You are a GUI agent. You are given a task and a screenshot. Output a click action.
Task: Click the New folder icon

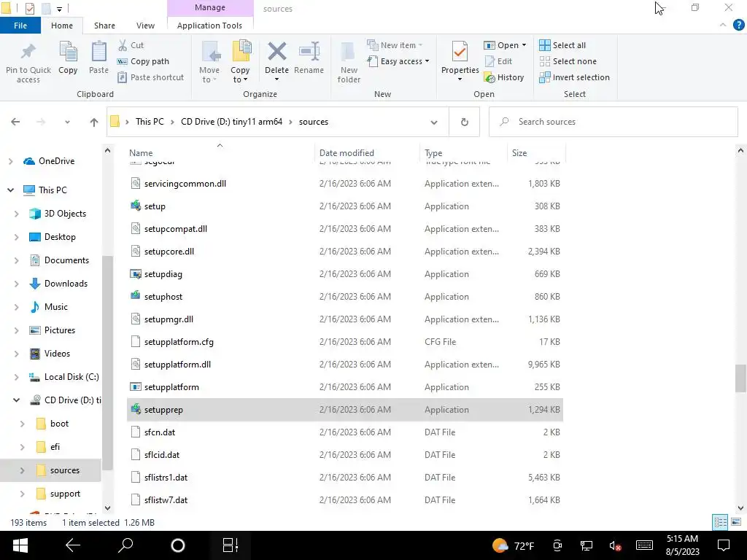point(348,52)
